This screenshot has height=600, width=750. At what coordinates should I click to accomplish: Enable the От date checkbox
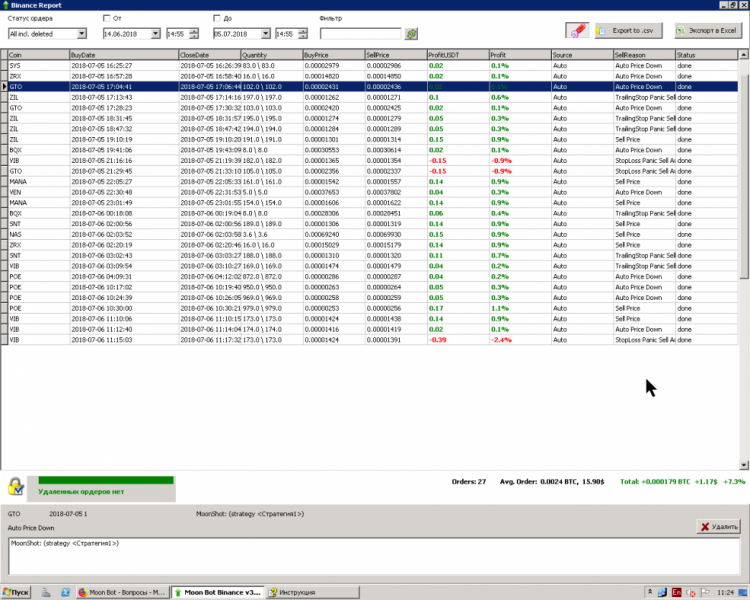107,18
